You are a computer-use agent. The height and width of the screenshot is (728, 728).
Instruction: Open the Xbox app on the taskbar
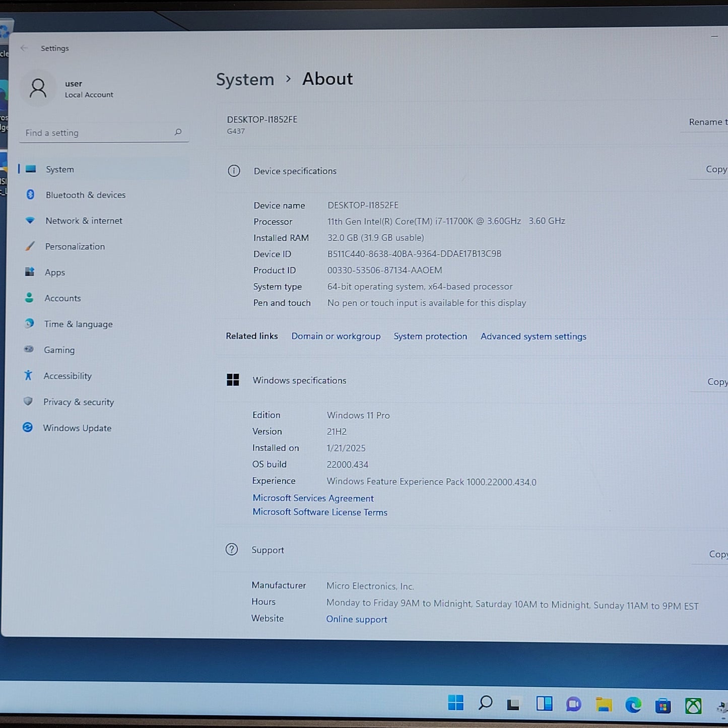(693, 706)
